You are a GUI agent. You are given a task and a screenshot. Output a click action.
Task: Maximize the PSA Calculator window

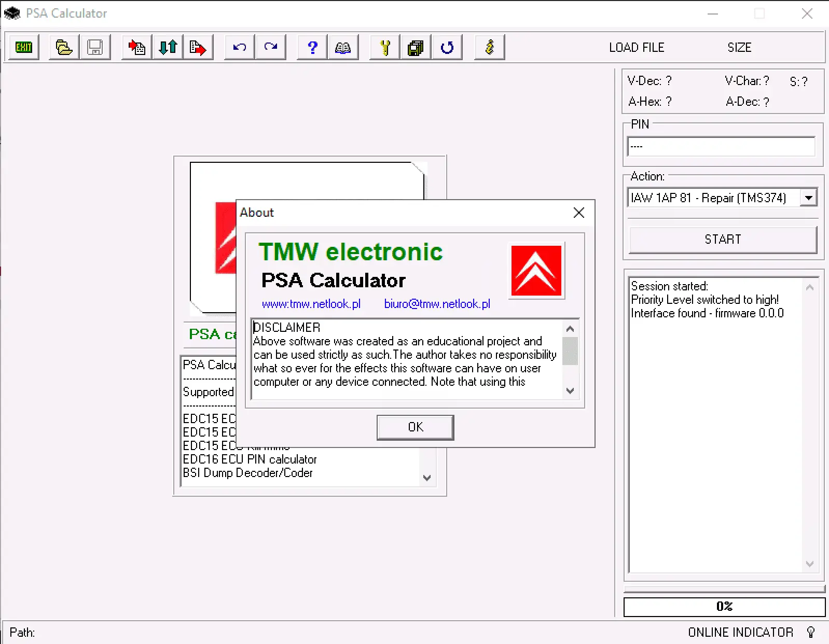coord(759,13)
